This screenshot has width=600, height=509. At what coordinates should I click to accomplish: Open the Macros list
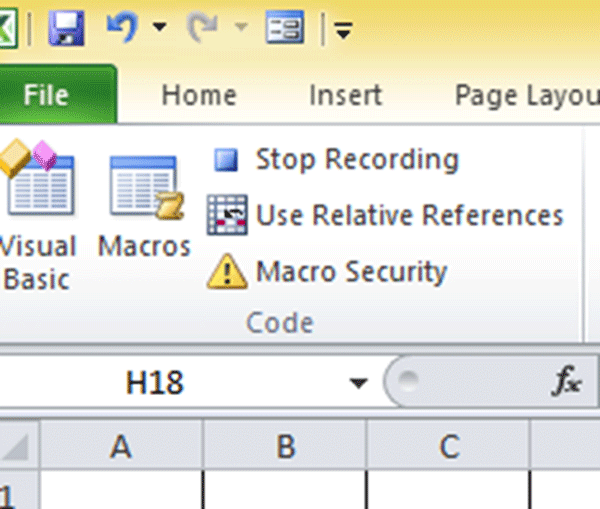pyautogui.click(x=144, y=207)
